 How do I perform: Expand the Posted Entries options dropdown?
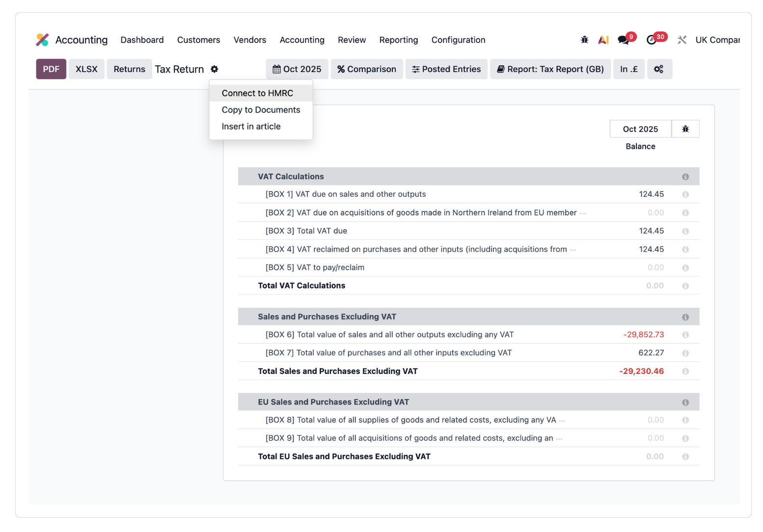tap(446, 69)
